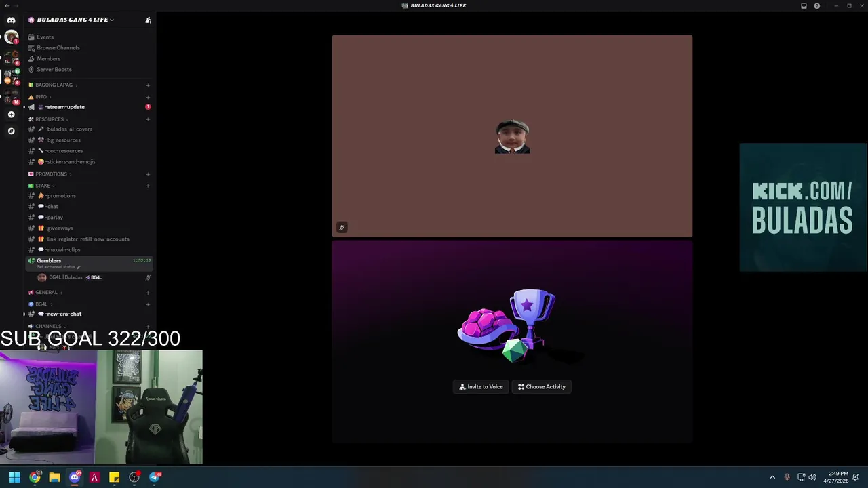This screenshot has height=488, width=868.
Task: Expand the PROMOTIONS category
Action: pos(50,174)
